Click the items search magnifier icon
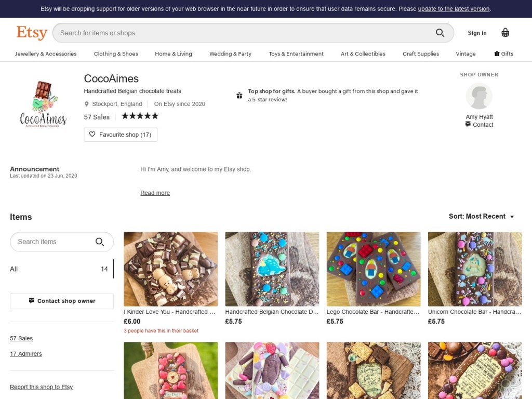 point(100,242)
